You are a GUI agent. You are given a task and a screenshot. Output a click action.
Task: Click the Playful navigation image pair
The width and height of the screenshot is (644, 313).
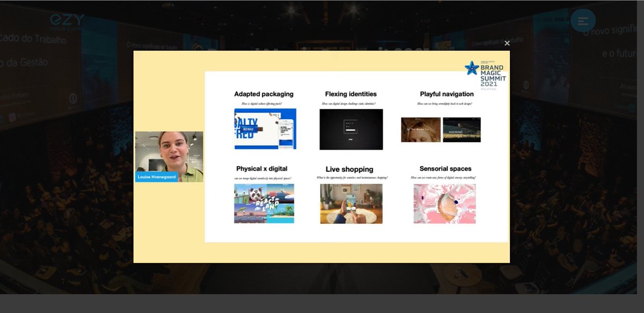[x=441, y=129]
